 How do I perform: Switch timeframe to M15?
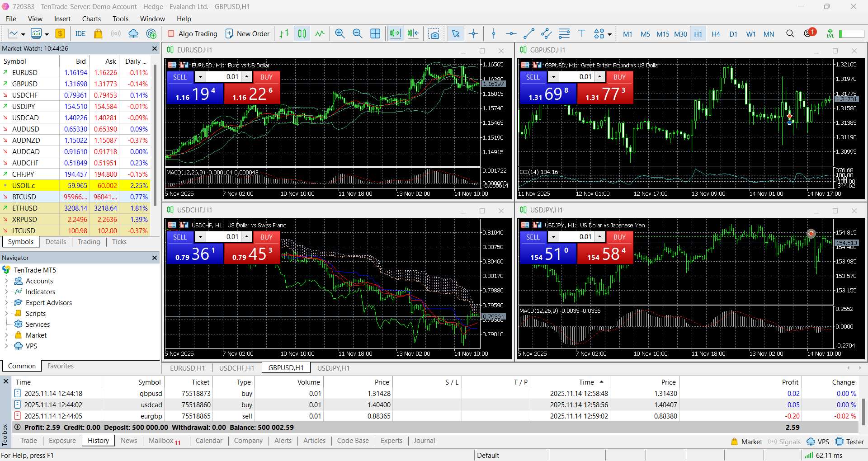point(663,34)
